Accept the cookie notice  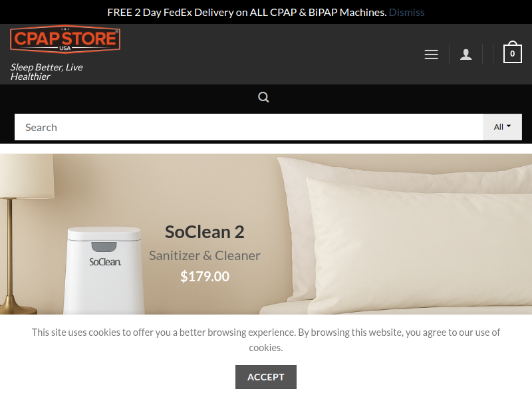(265, 377)
